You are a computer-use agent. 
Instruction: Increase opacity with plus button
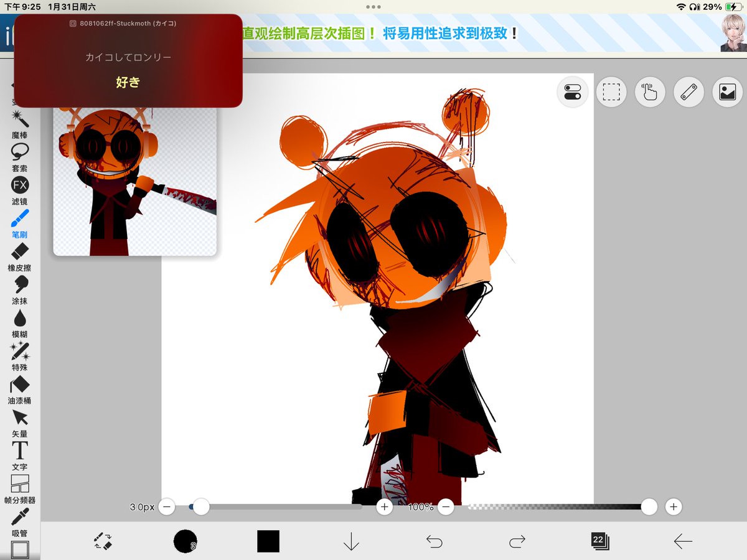click(673, 507)
